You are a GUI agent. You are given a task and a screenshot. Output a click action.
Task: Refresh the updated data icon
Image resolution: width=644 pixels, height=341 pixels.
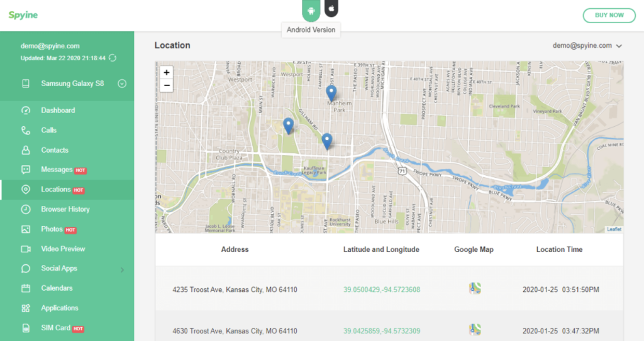coord(113,58)
